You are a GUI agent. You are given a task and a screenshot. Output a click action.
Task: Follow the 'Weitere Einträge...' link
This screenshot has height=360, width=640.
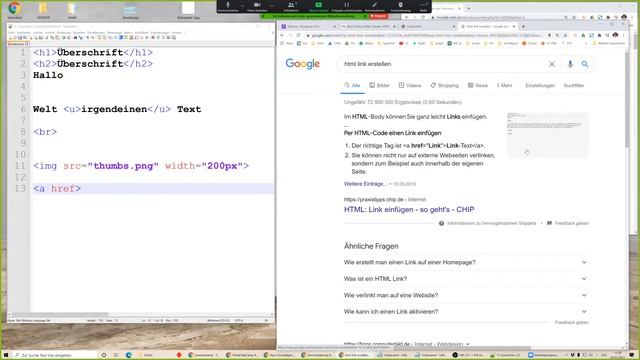coord(365,184)
